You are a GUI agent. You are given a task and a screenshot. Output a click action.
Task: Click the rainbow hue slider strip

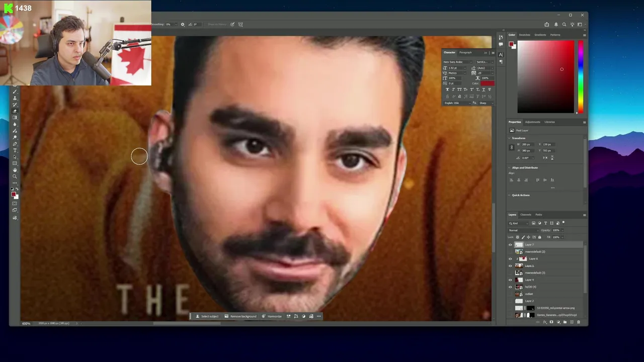click(x=581, y=76)
